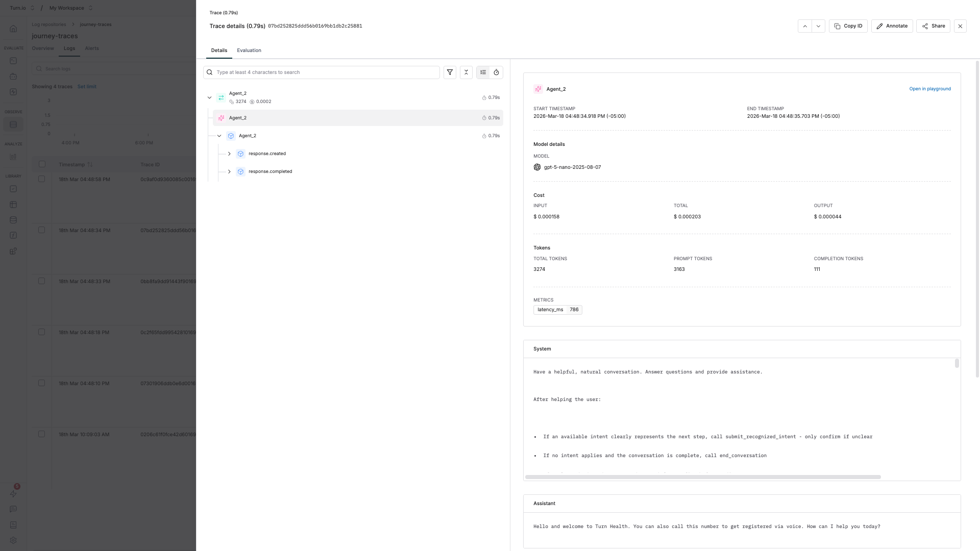
Task: Collapse the top-level Agent_2 trace node
Action: click(x=209, y=97)
